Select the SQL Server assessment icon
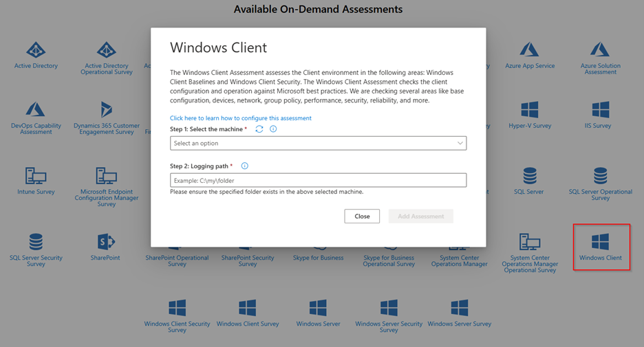 point(530,175)
